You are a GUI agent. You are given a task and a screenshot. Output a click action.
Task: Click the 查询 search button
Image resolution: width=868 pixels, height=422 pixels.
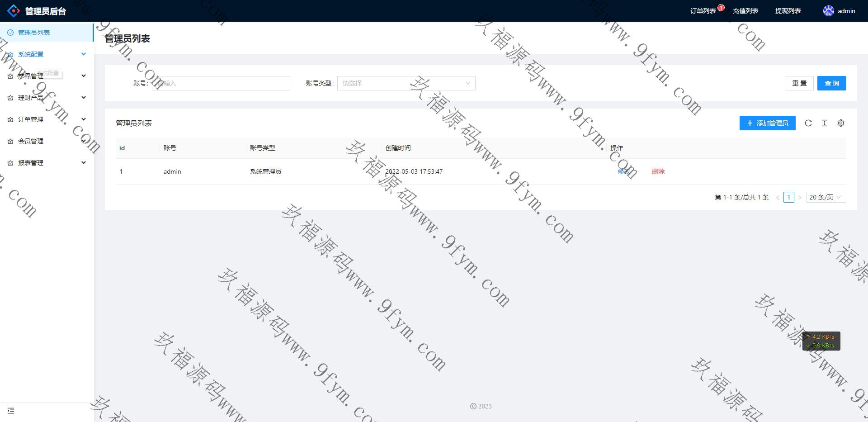[831, 83]
